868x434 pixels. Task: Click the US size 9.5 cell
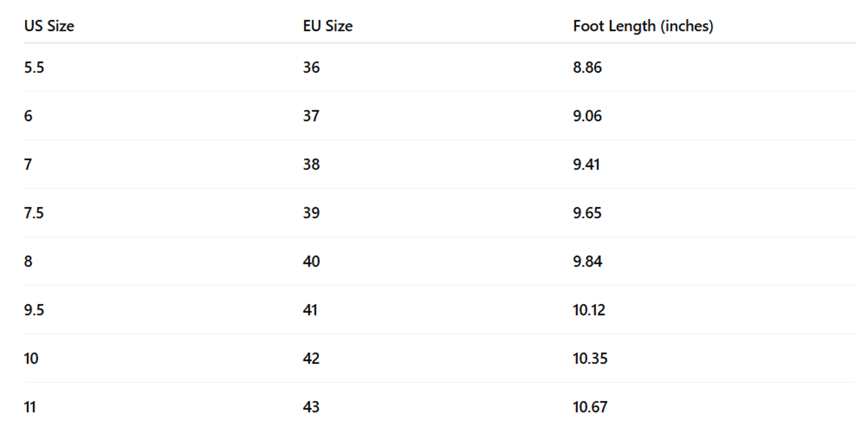(x=34, y=310)
